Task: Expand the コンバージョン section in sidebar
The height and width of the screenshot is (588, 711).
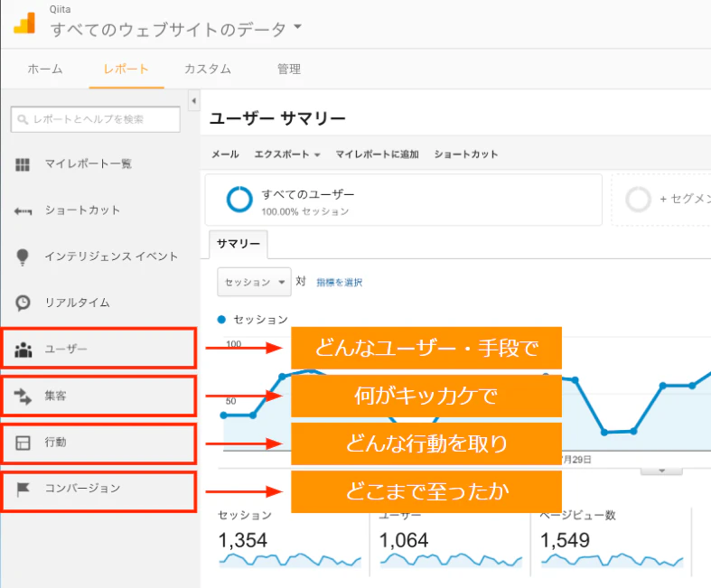Action: tap(98, 492)
